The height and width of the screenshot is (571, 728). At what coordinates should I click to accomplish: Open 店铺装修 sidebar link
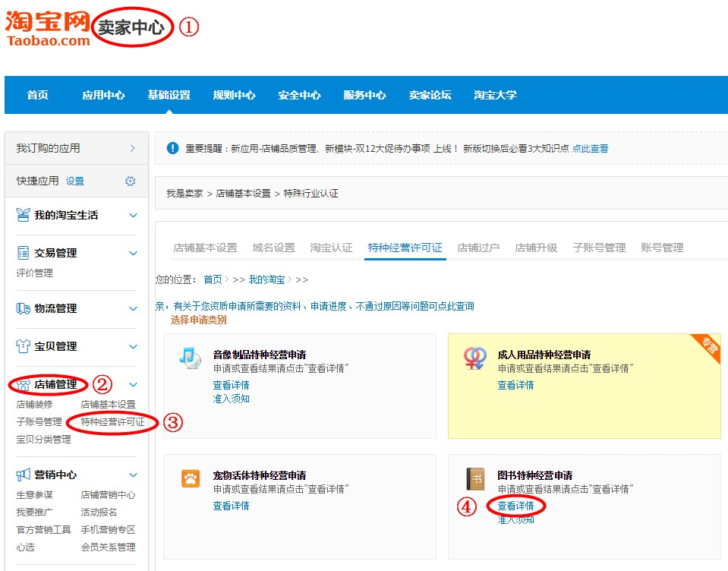34,405
